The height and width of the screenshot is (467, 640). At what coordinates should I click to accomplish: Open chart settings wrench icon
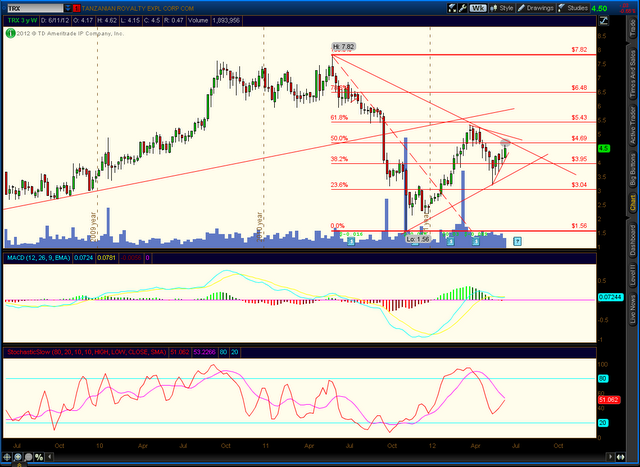pos(462,8)
